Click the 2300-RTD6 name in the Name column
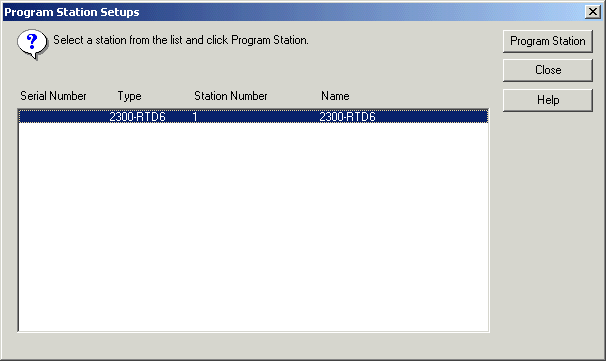606x361 pixels. 347,116
